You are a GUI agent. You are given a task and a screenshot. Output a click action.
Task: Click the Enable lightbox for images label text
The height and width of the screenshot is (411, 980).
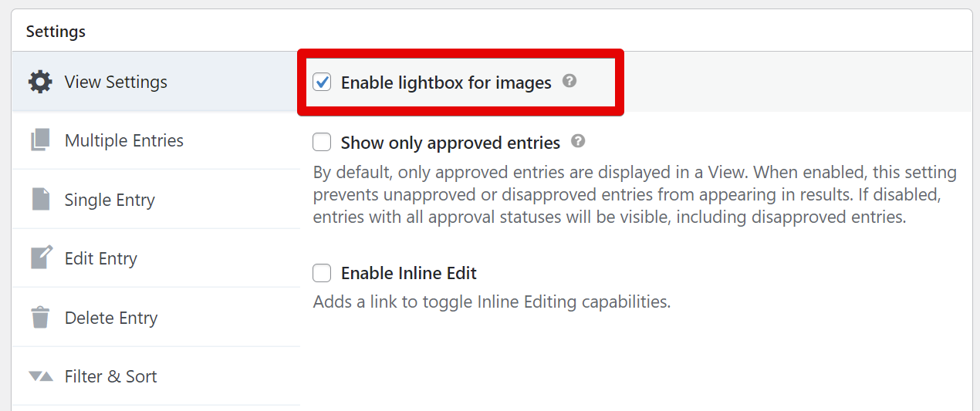point(446,83)
